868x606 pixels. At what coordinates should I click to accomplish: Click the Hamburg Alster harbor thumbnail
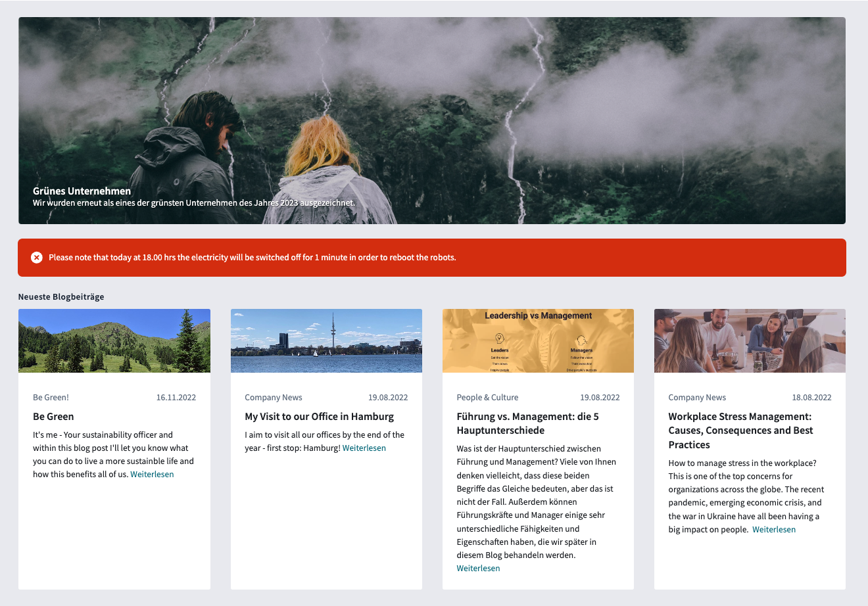point(326,340)
